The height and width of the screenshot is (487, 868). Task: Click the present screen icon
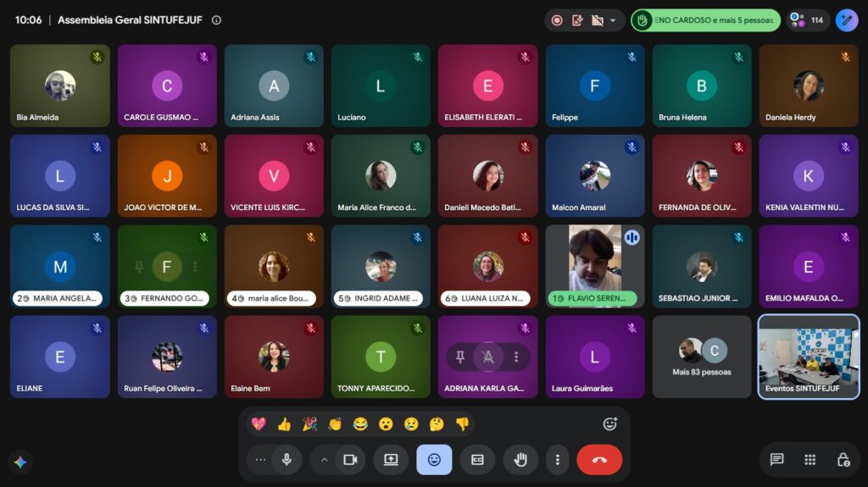[x=391, y=459]
